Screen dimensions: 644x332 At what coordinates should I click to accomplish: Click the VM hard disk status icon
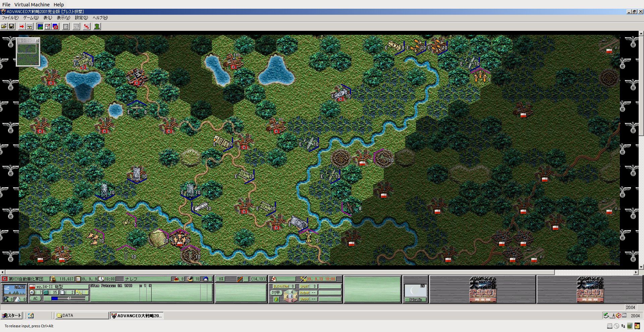tap(610, 326)
